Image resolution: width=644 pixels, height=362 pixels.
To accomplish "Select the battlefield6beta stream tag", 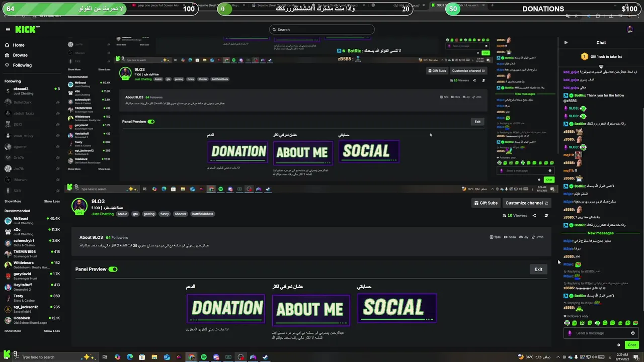I will (x=203, y=214).
